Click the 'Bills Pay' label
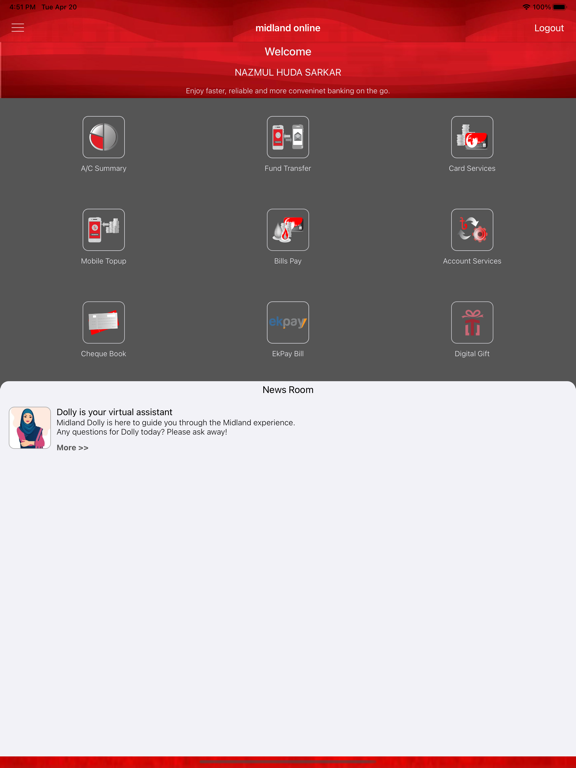Screen dimensions: 576x768 pyautogui.click(x=288, y=261)
